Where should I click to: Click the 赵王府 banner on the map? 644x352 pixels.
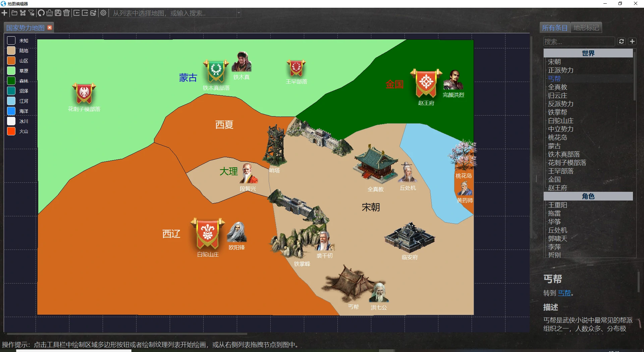tap(426, 84)
